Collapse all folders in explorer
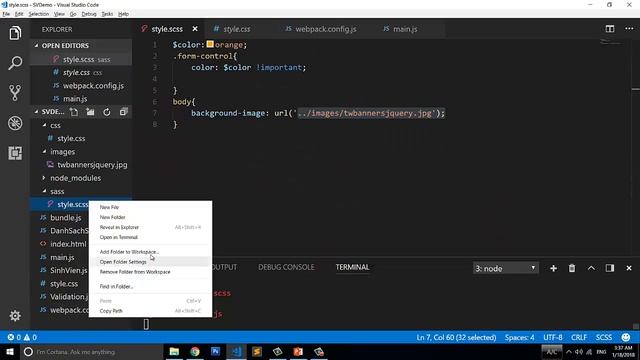Screen dimensions: 640x360 pos(124,112)
